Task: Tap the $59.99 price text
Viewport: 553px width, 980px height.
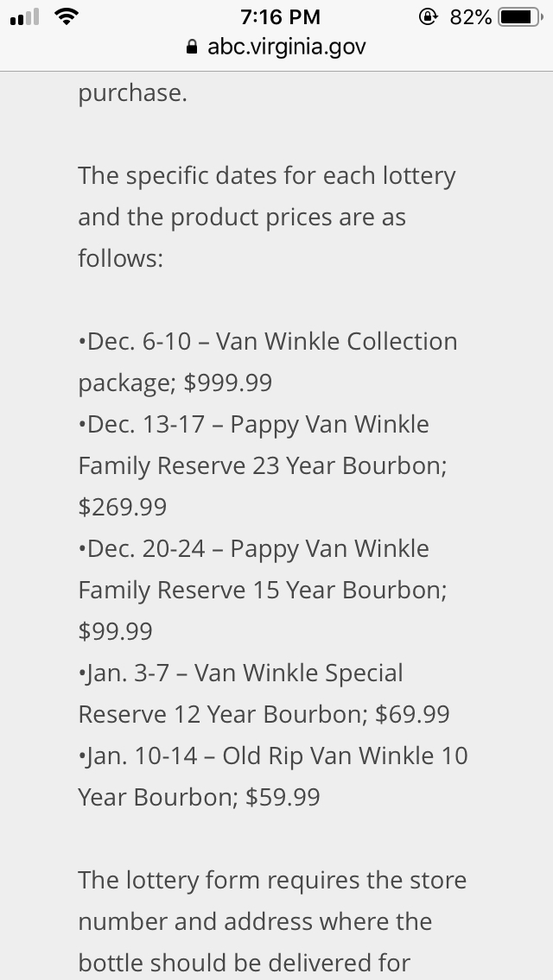Action: click(283, 797)
